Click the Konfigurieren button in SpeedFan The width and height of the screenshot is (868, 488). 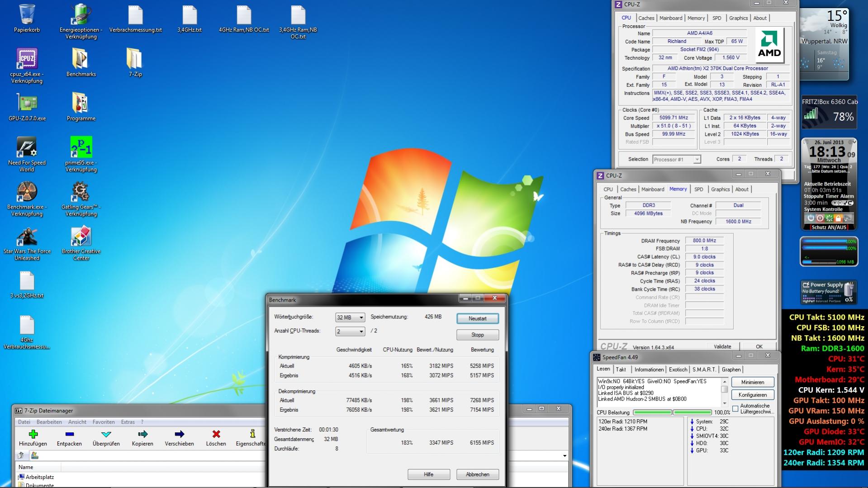[753, 395]
